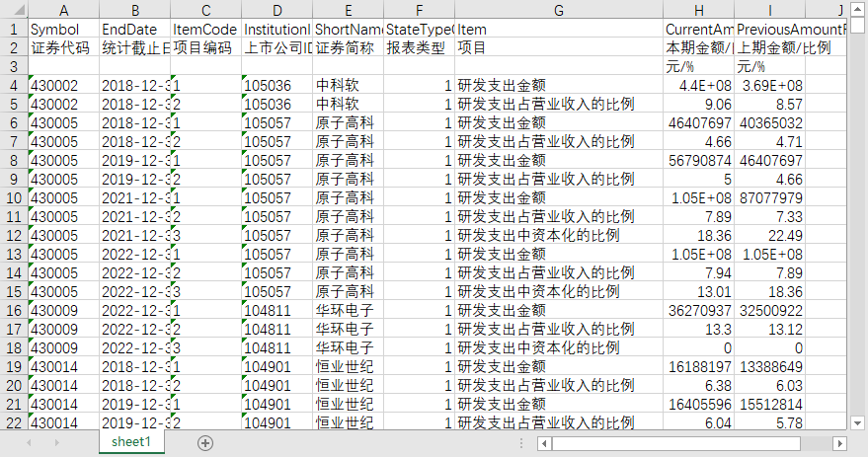Image resolution: width=868 pixels, height=457 pixels.
Task: Click the horizontal scrollbar left arrow
Action: (x=545, y=443)
